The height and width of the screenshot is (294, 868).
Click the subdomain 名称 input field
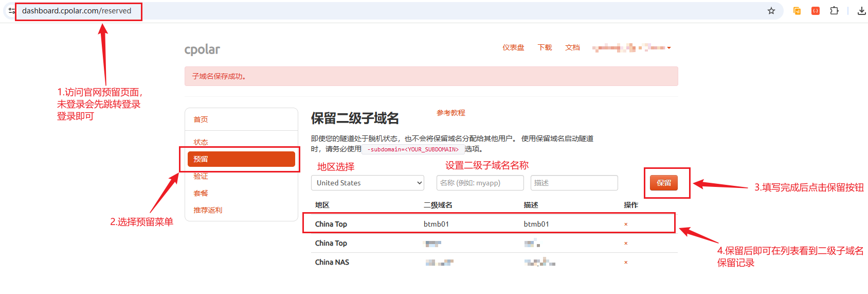(480, 183)
